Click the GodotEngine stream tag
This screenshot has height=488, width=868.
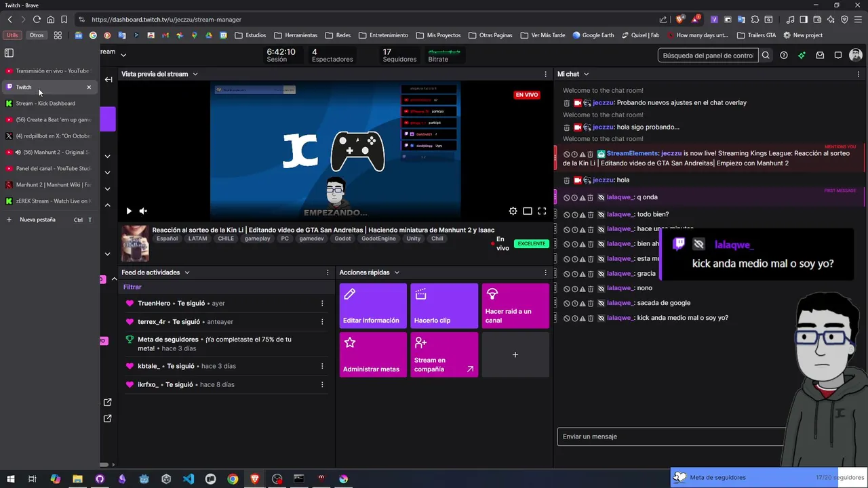(378, 239)
